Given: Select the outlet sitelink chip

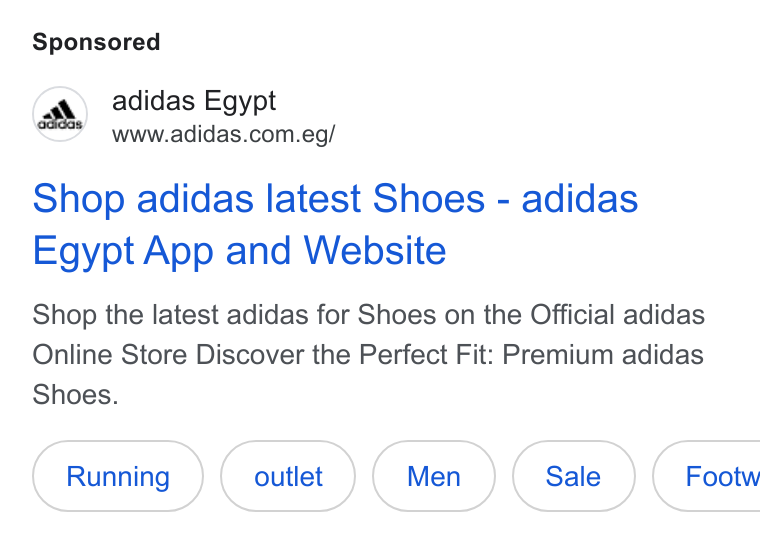Looking at the screenshot, I should click(x=288, y=476).
